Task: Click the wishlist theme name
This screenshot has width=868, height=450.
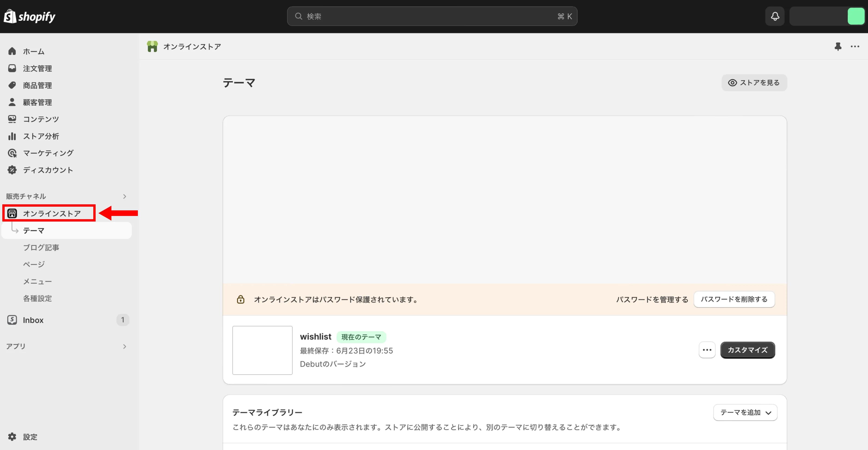Action: coord(316,337)
